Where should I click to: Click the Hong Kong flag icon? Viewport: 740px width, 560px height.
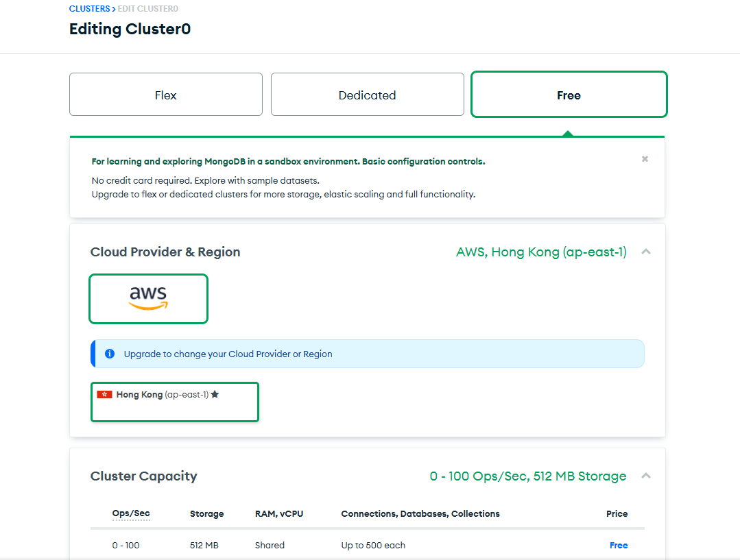coord(104,394)
